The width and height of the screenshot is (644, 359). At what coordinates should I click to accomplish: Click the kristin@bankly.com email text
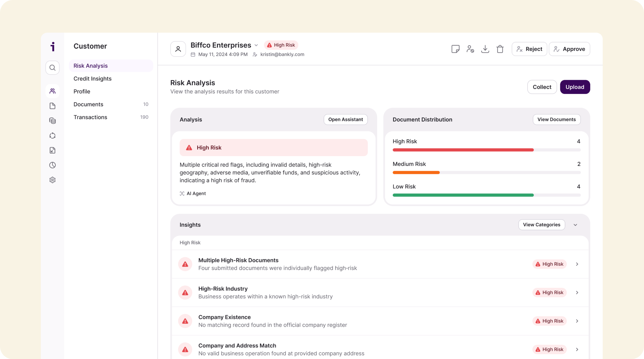point(282,54)
